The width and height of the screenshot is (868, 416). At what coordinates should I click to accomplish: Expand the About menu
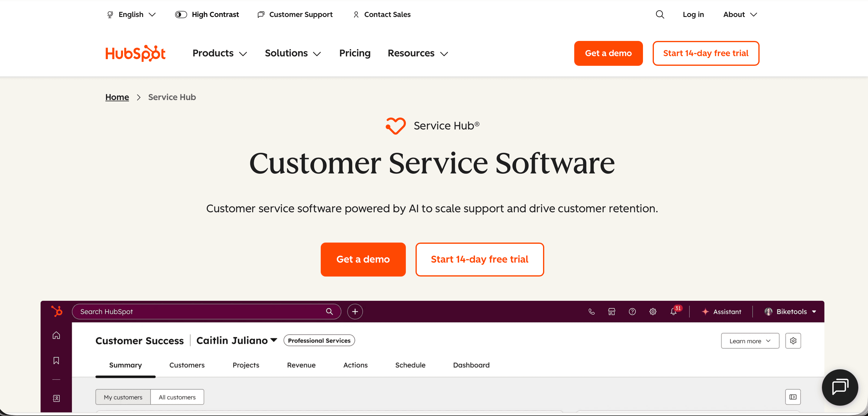(740, 15)
